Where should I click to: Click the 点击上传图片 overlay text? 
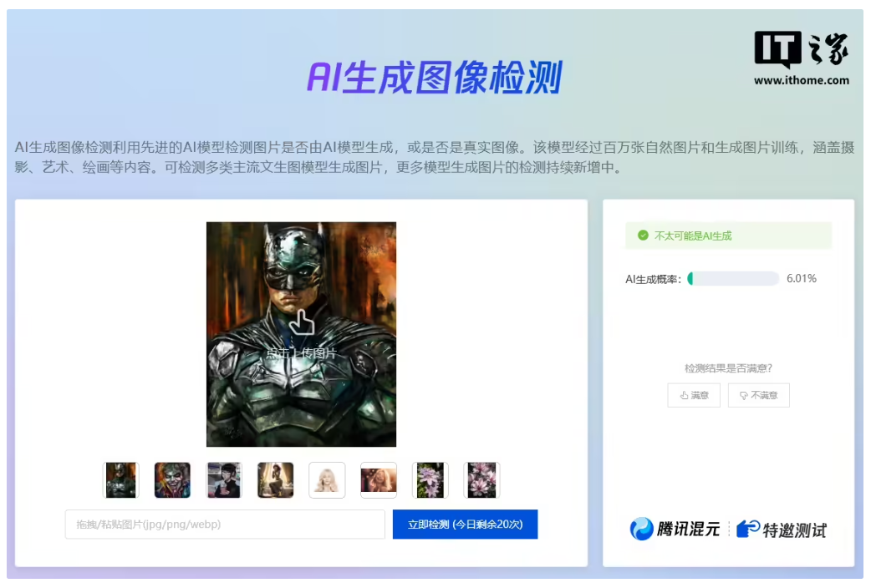[301, 353]
